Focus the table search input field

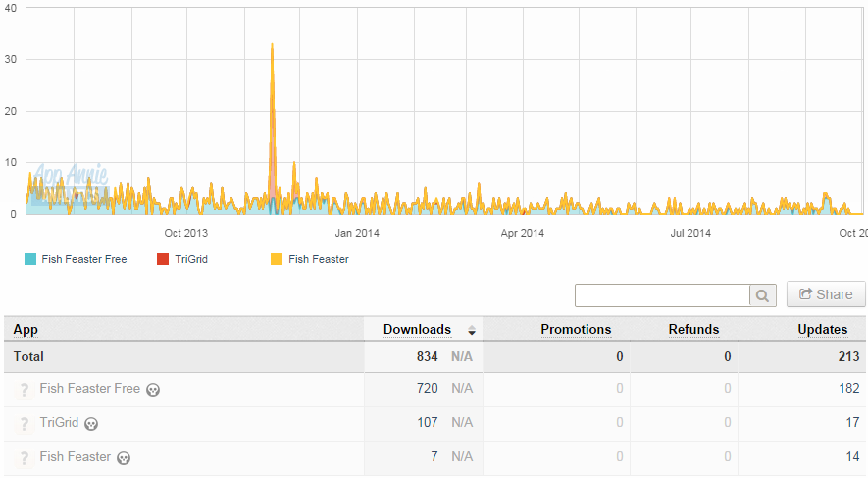point(663,295)
